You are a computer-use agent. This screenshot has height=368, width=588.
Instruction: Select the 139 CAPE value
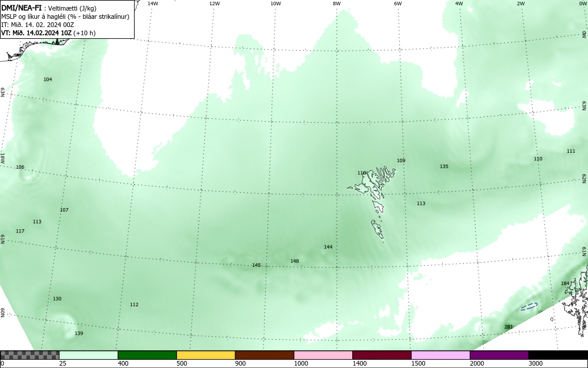click(79, 333)
